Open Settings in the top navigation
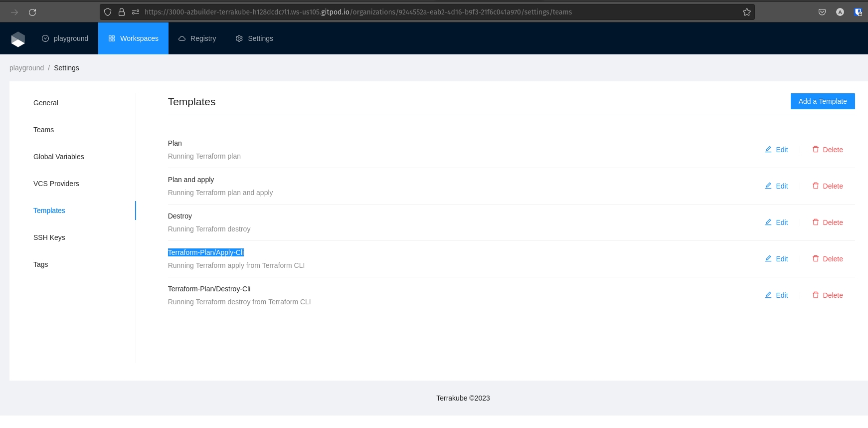This screenshot has height=428, width=868. (x=254, y=38)
